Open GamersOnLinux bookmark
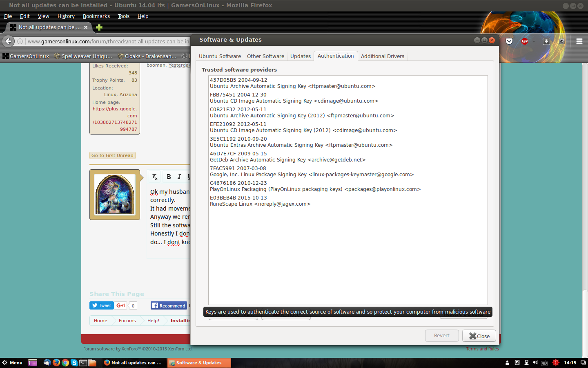 26,56
